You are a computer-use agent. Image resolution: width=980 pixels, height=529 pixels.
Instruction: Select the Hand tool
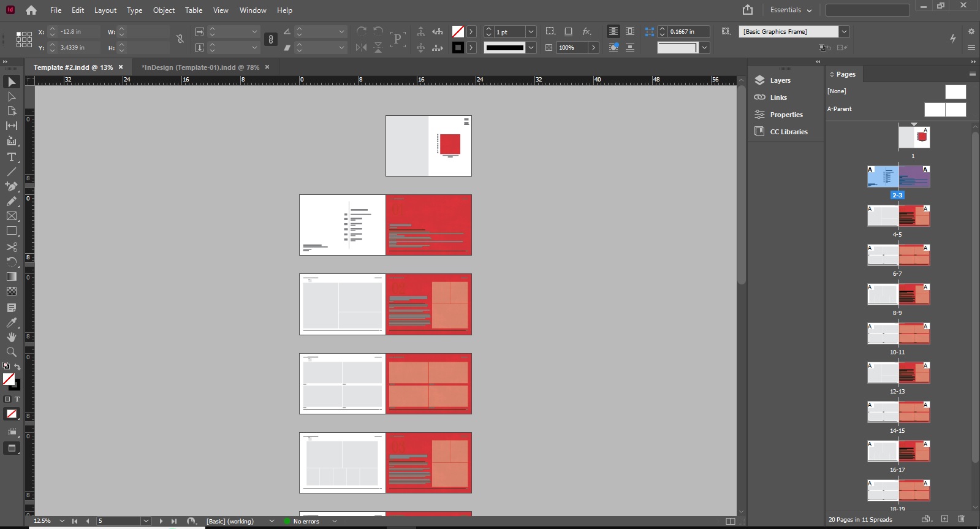(12, 337)
